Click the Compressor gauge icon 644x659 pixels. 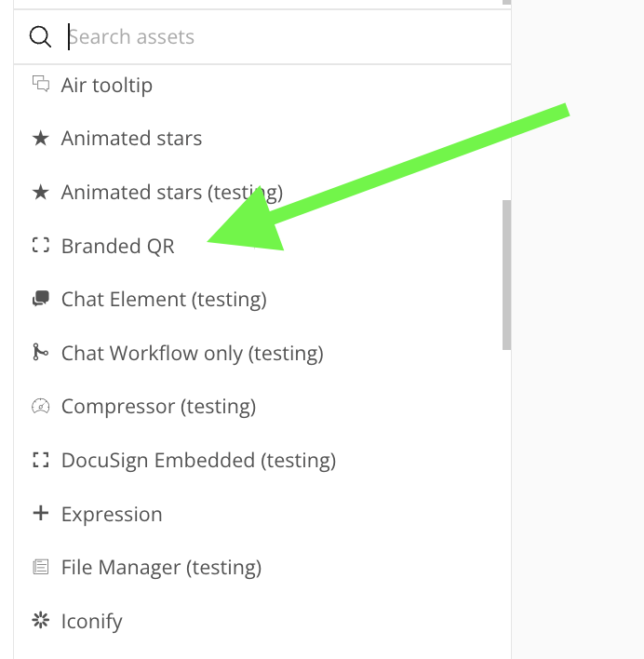(40, 407)
